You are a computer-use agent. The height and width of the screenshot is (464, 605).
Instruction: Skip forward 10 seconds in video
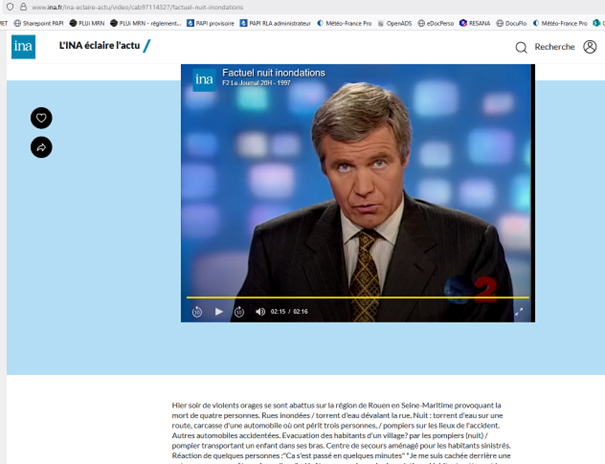[239, 311]
